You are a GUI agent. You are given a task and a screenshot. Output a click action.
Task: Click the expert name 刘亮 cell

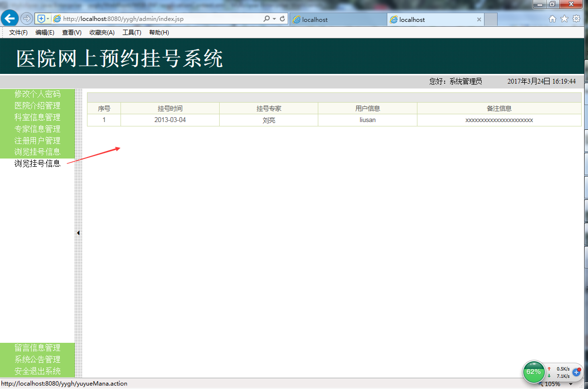[x=269, y=120]
